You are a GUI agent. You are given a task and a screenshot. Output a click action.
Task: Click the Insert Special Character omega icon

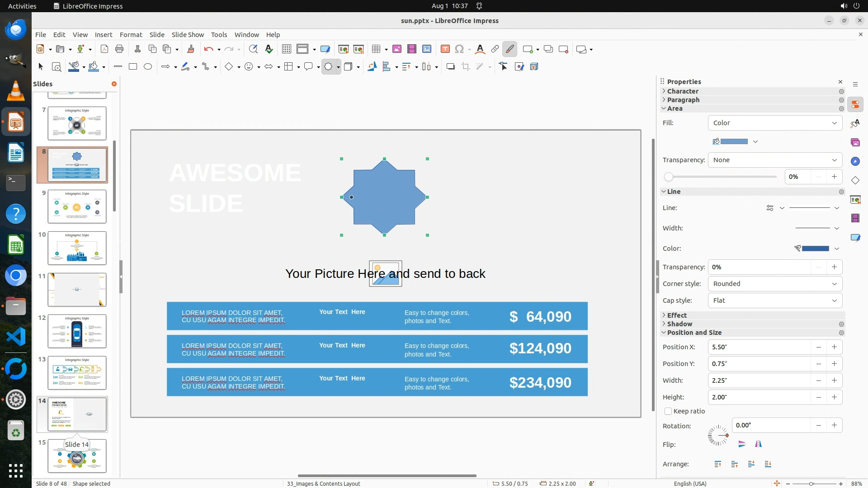[x=459, y=49]
